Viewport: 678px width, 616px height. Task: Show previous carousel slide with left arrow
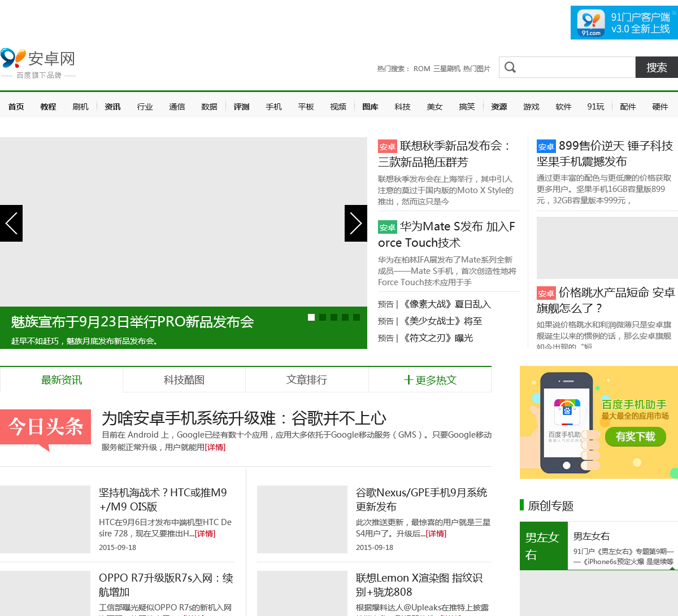(11, 223)
